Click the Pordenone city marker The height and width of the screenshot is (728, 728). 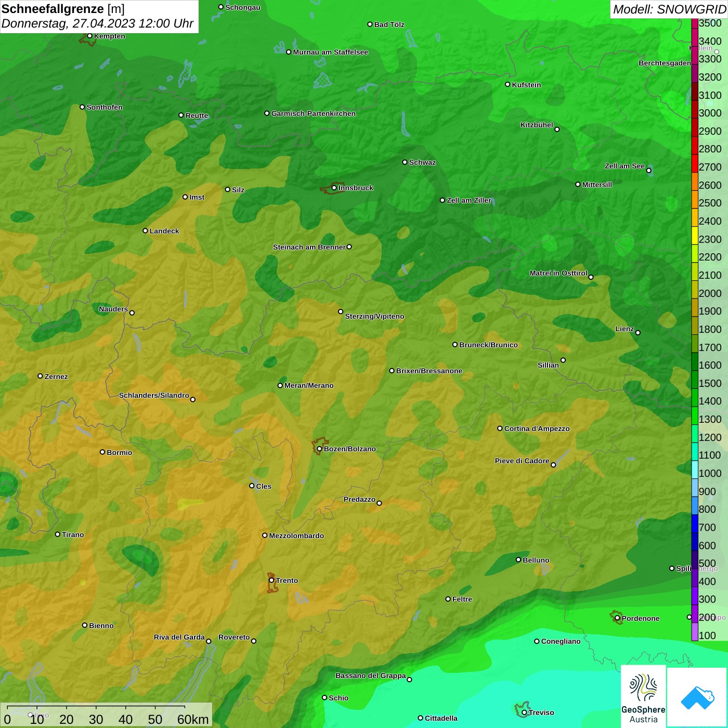617,618
